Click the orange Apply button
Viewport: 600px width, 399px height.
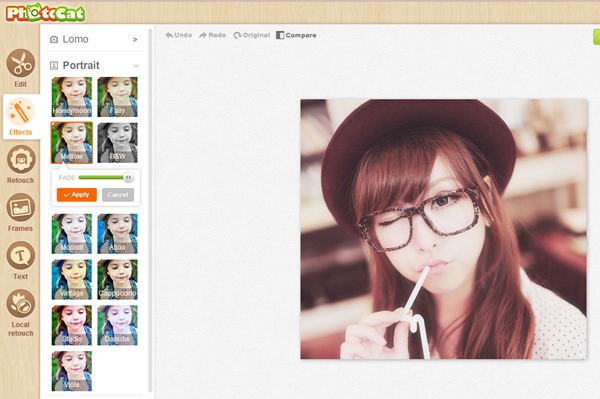(x=77, y=195)
